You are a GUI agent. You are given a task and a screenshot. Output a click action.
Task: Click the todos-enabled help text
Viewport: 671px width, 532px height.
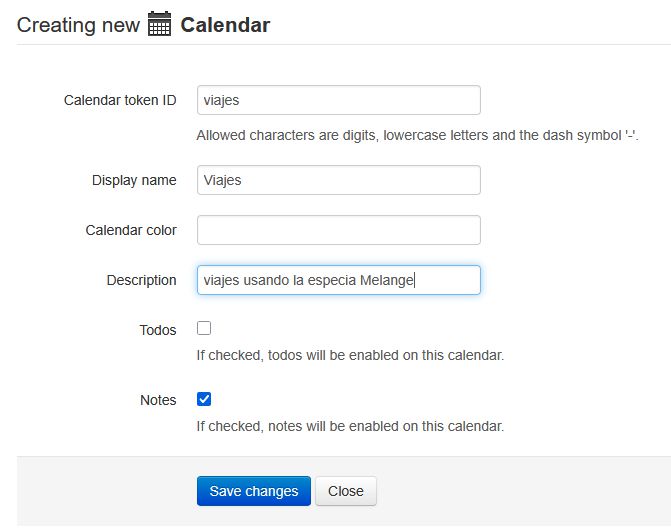pos(349,355)
